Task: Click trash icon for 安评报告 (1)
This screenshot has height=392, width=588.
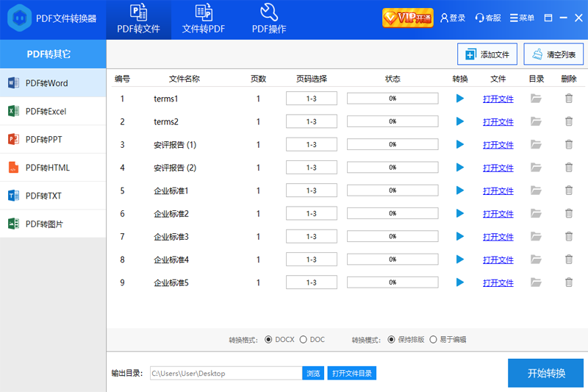Action: (x=568, y=145)
